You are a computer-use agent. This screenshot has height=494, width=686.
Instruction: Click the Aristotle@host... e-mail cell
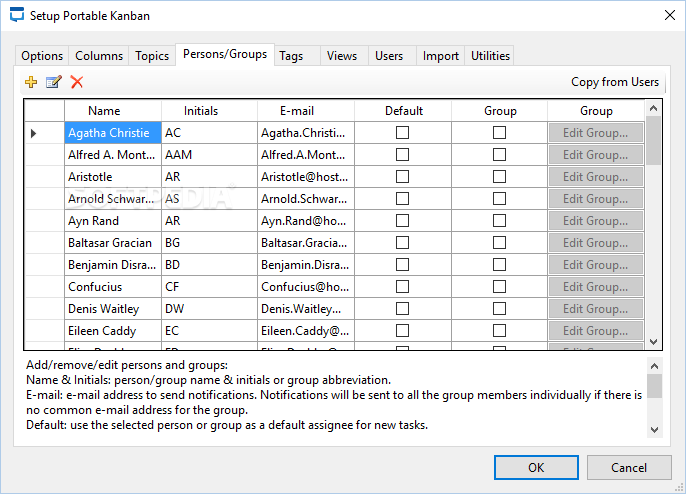coord(306,177)
